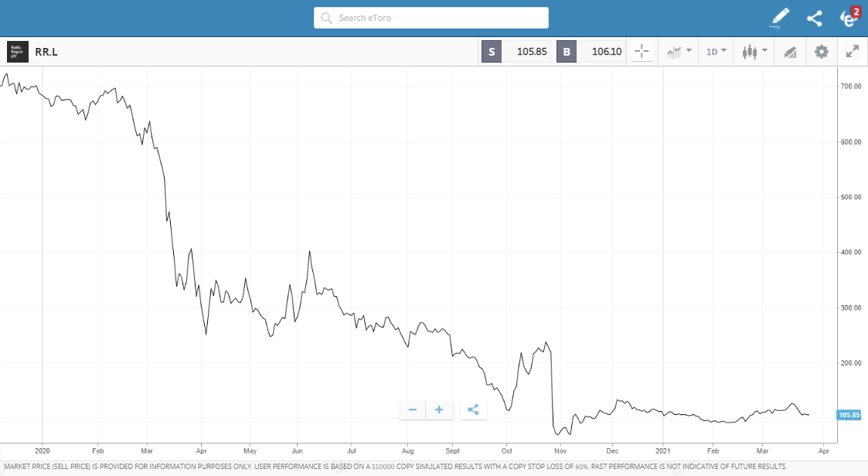The image size is (868, 476).
Task: Share the chart using the lower share button
Action: (473, 410)
